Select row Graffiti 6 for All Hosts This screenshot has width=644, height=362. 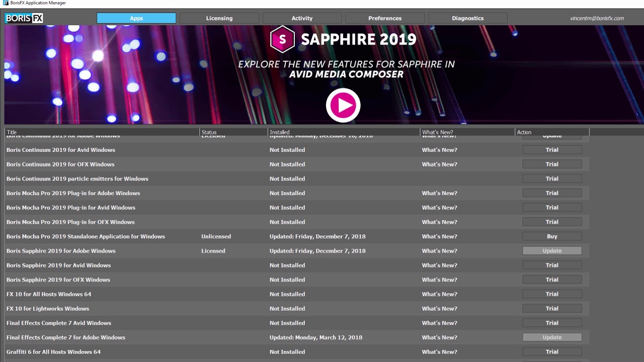297,352
